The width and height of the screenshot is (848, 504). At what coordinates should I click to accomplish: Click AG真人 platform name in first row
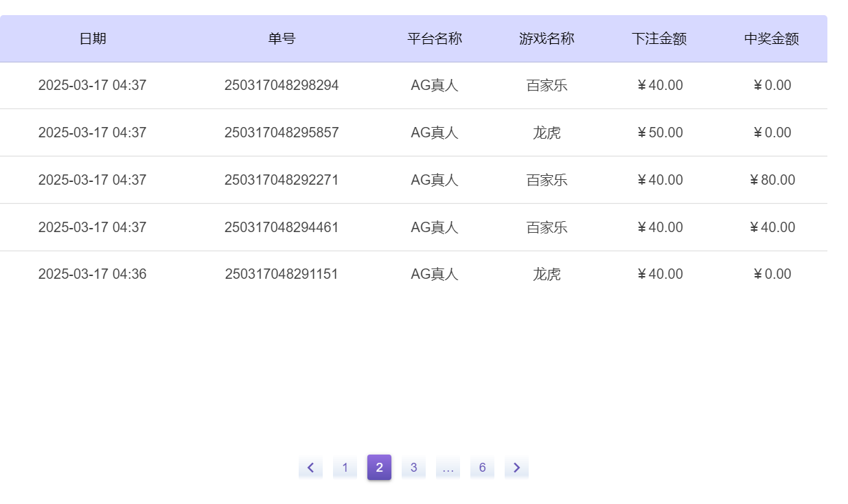point(435,85)
